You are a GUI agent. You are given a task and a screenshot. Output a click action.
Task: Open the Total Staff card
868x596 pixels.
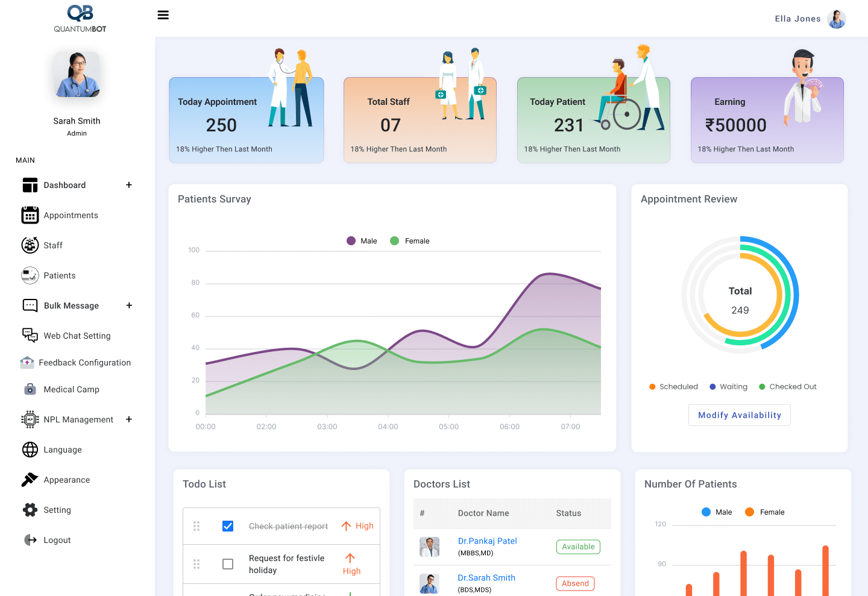(420, 120)
